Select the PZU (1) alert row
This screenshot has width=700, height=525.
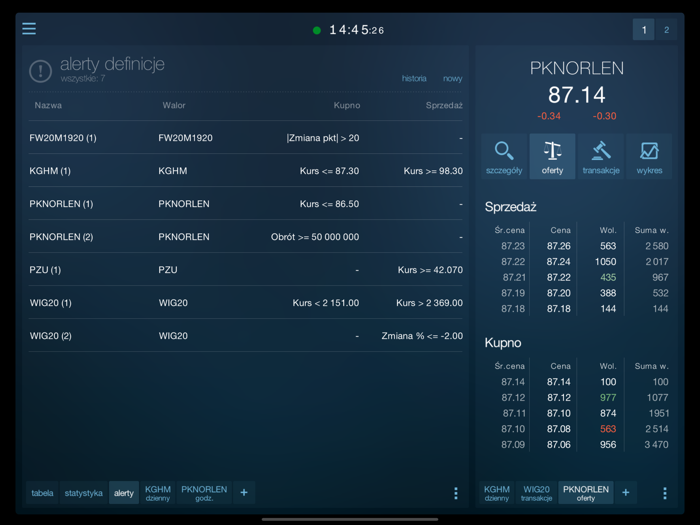(246, 270)
